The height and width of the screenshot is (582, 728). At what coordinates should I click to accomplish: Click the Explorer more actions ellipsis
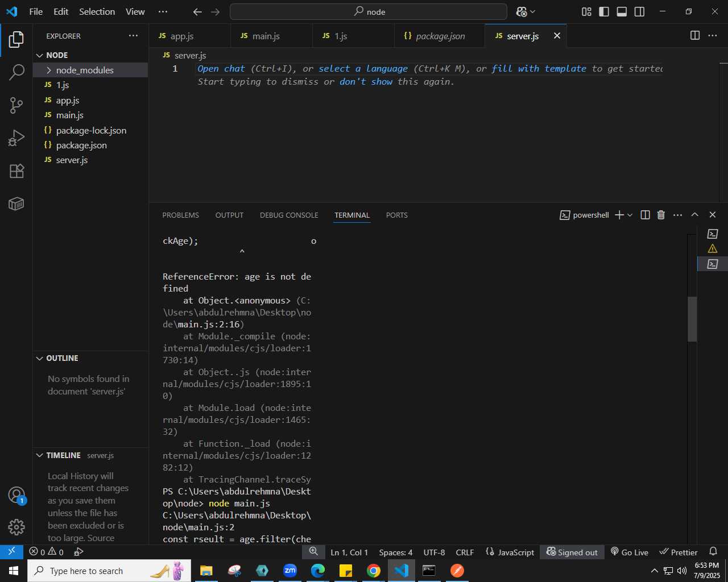(133, 36)
